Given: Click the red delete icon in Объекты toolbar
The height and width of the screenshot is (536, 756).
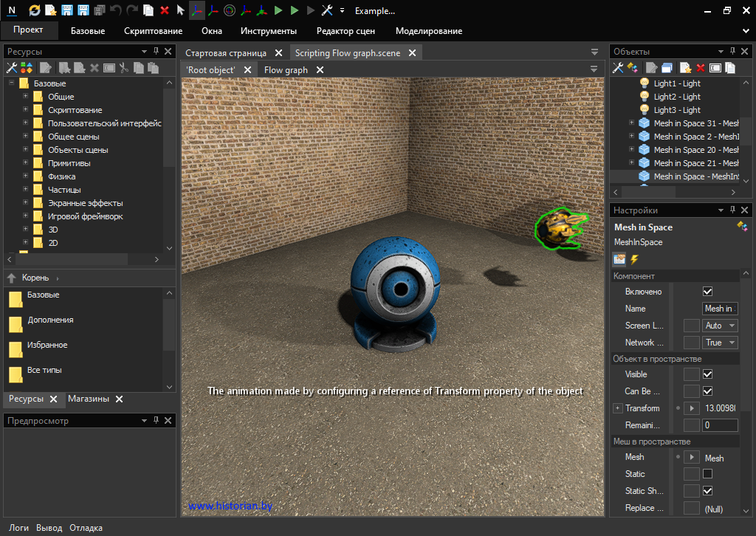Looking at the screenshot, I should point(701,68).
